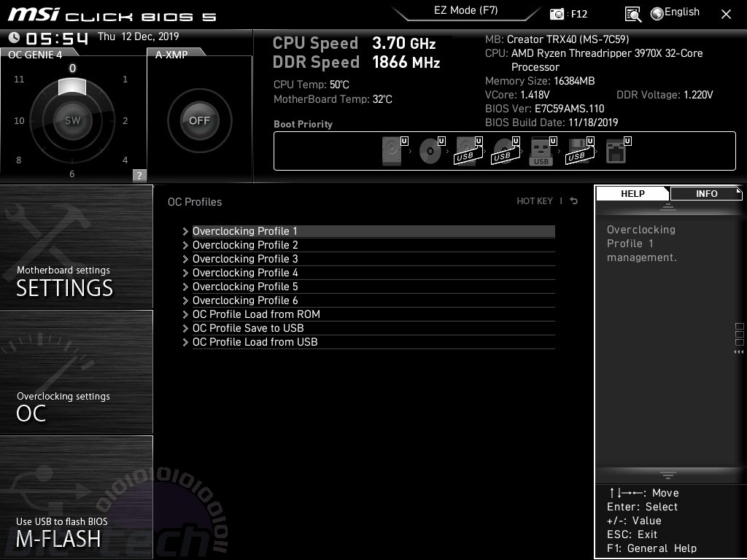The height and width of the screenshot is (560, 747).
Task: Click the date Thu 12 Dec, 2019
Action: pyautogui.click(x=138, y=36)
